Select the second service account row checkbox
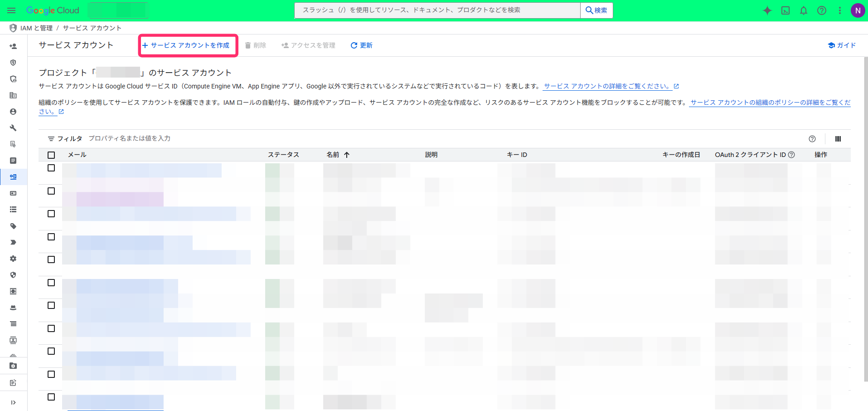The image size is (868, 411). [51, 191]
